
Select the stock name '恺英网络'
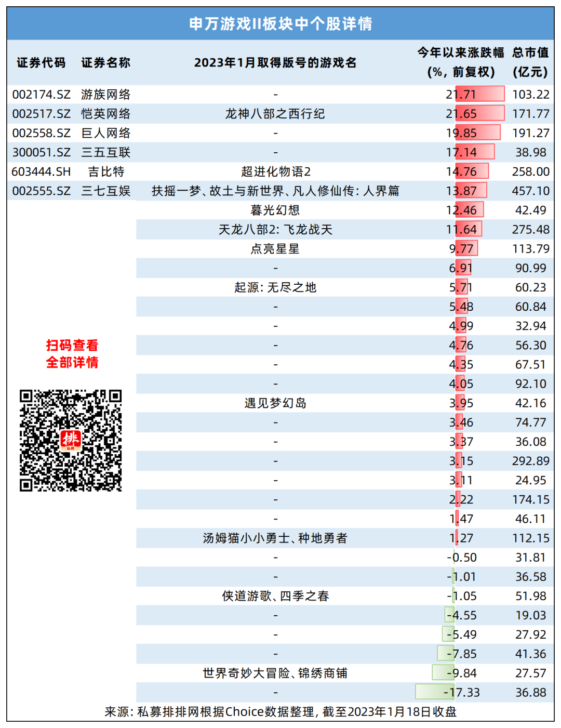[106, 114]
